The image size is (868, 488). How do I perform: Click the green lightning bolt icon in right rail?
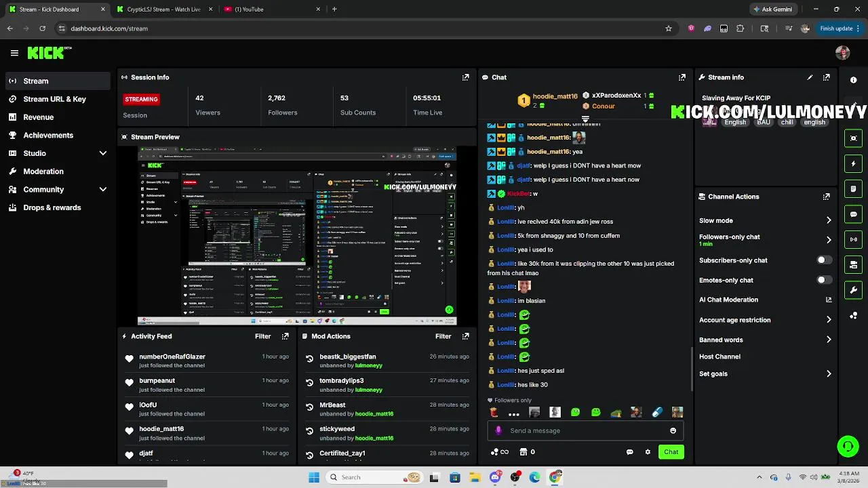[x=853, y=163]
